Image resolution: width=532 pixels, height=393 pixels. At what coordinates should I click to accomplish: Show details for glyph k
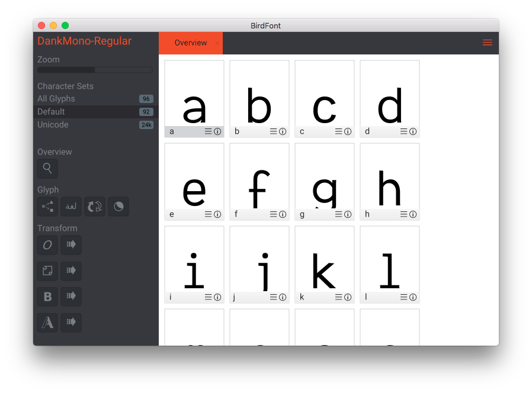click(x=348, y=297)
